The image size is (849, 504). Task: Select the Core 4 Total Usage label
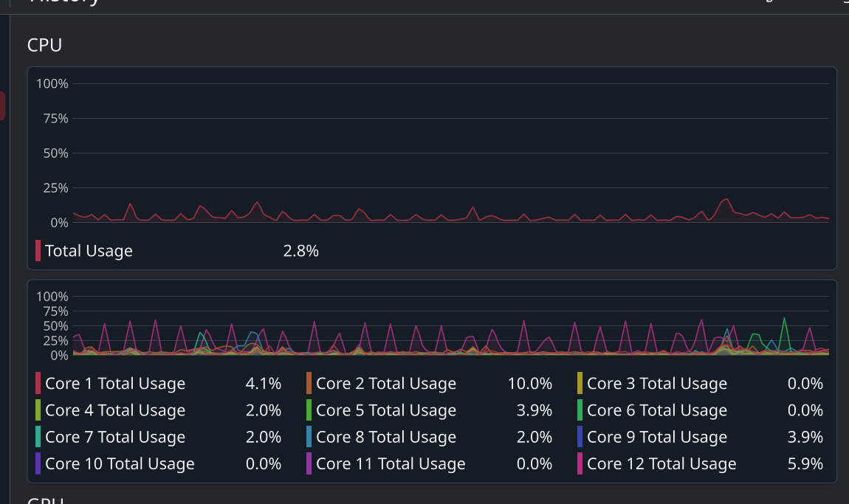tap(115, 411)
